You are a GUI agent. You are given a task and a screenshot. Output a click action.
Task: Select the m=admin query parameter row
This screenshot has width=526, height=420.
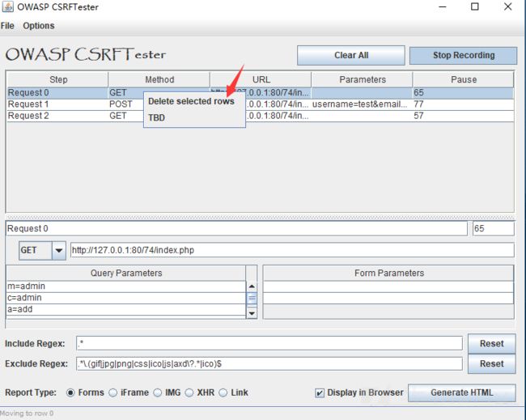[x=126, y=286]
